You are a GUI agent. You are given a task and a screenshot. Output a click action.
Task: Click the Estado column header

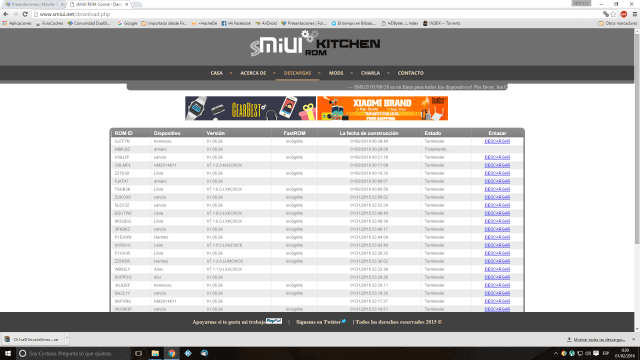(x=433, y=133)
